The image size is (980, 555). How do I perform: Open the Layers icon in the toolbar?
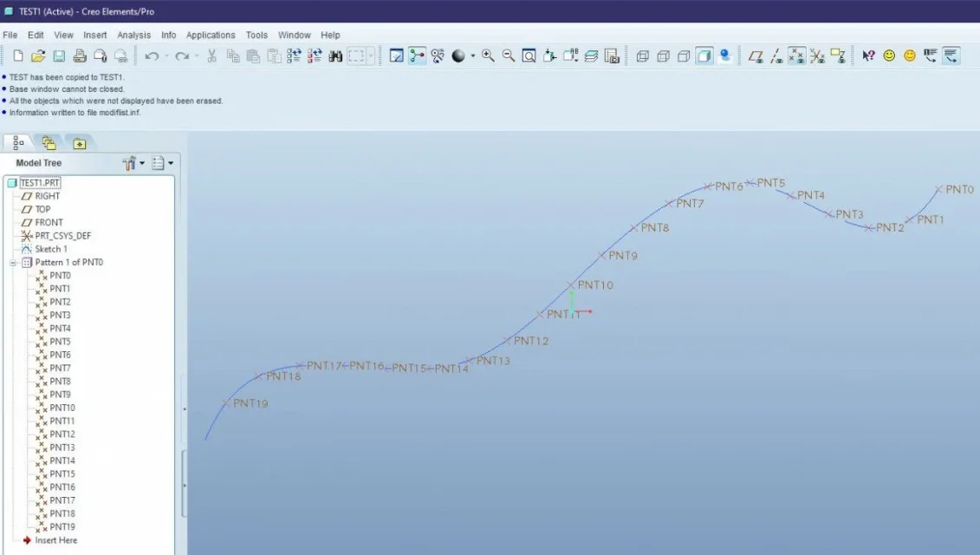591,56
